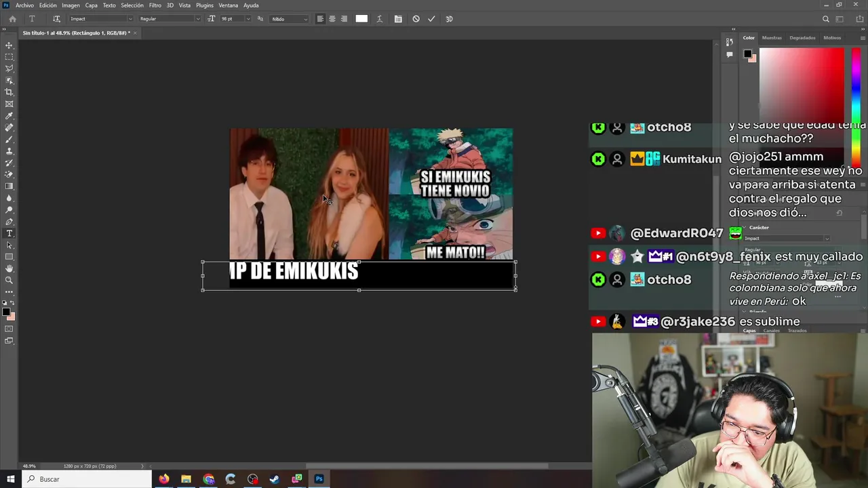Toggle the Character and Paragraph panels
Screen dimensions: 868x488
pos(398,19)
